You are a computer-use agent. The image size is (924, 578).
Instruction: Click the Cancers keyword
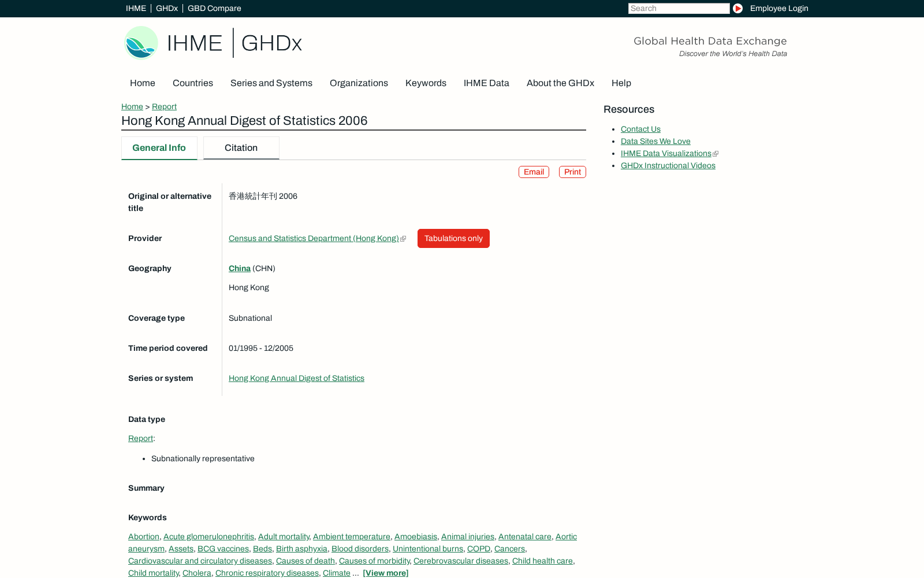[x=509, y=549]
